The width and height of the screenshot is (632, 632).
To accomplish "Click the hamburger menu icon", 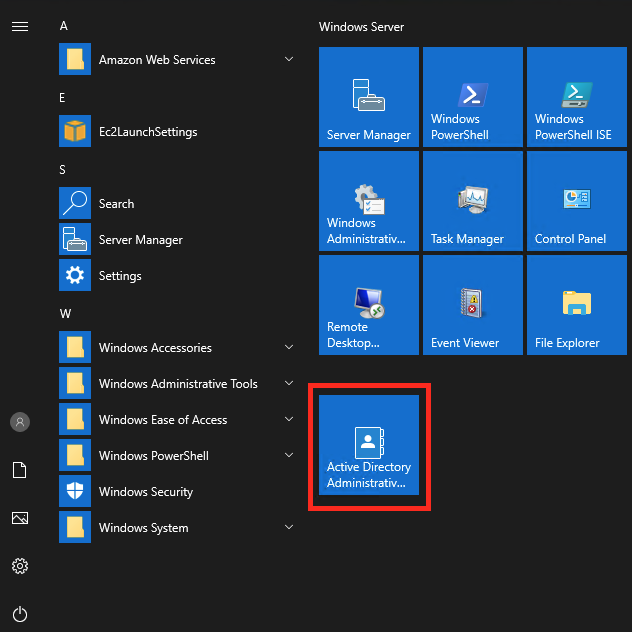I will tap(20, 27).
